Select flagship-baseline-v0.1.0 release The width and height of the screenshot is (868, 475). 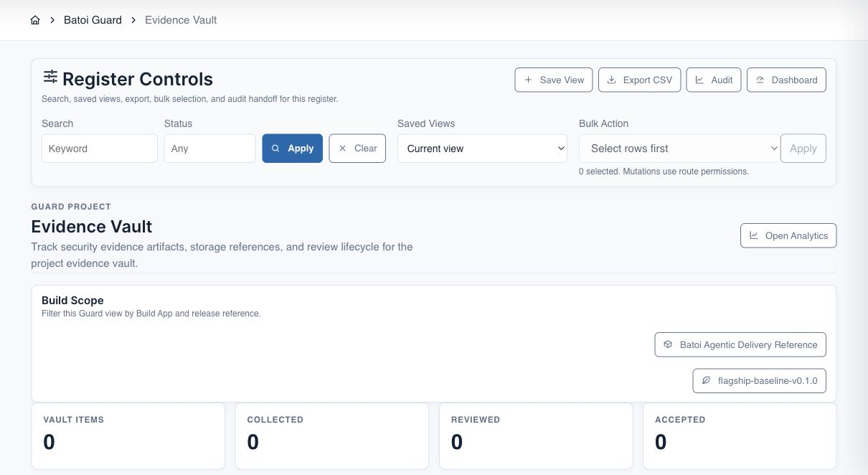760,380
